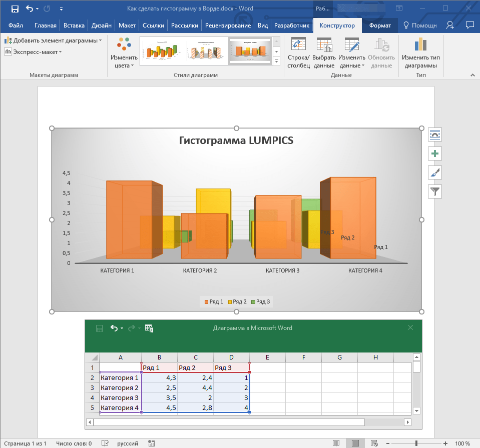
Task: Open Chart Elements plus button beside chart
Action: [435, 153]
